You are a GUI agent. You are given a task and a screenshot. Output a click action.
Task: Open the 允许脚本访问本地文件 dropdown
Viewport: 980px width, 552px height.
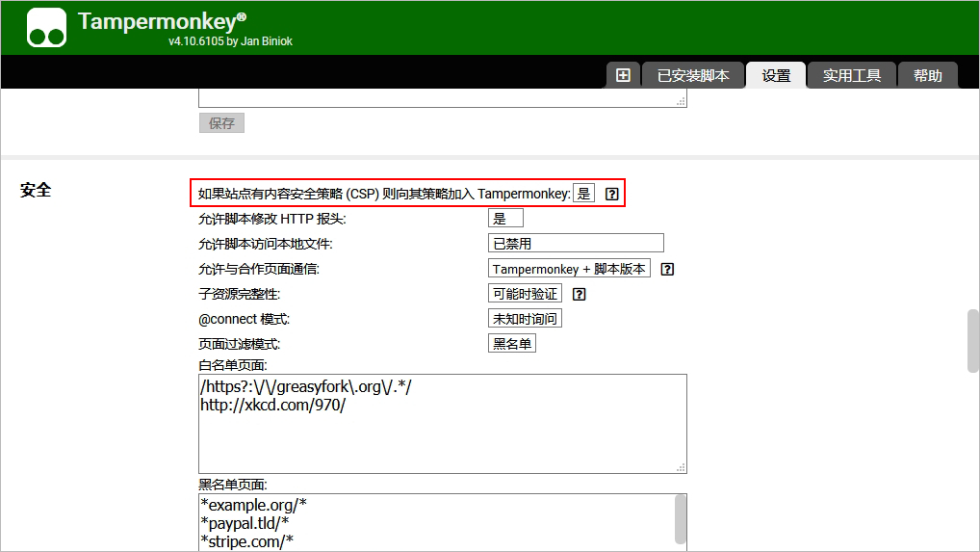click(x=576, y=243)
